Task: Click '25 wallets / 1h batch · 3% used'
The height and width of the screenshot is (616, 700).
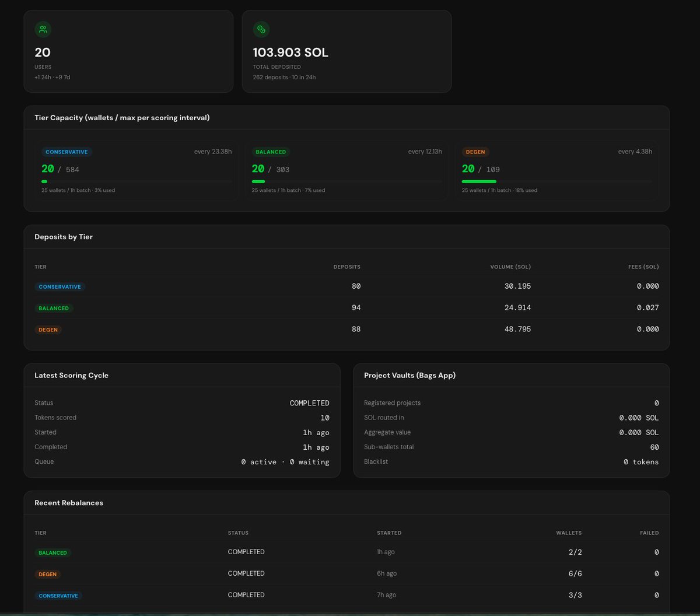Action: (x=78, y=190)
